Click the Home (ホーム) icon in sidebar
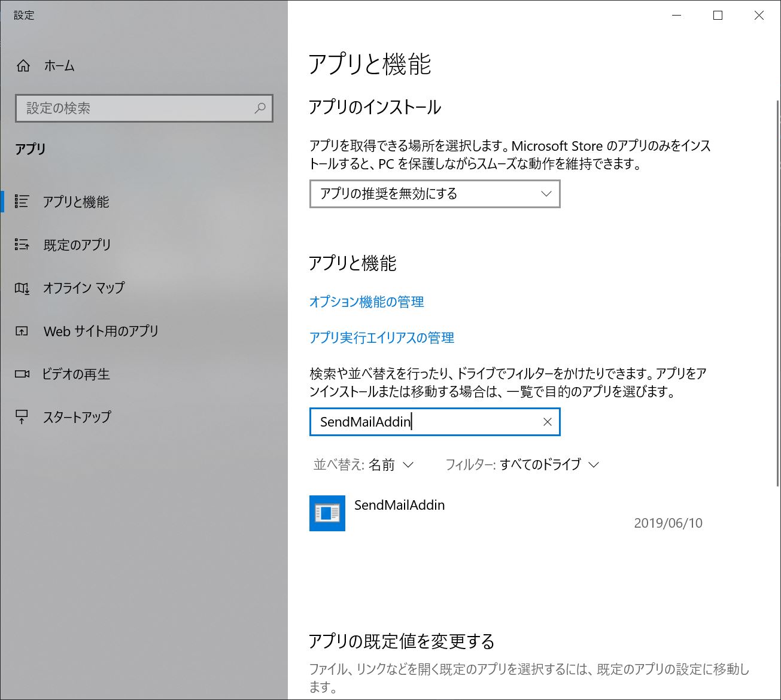Image resolution: width=781 pixels, height=700 pixels. tap(23, 66)
